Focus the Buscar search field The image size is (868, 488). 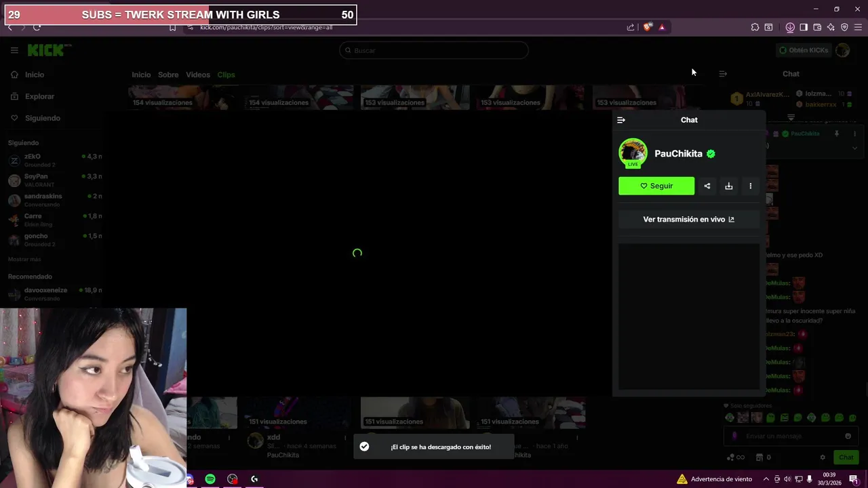click(x=434, y=50)
